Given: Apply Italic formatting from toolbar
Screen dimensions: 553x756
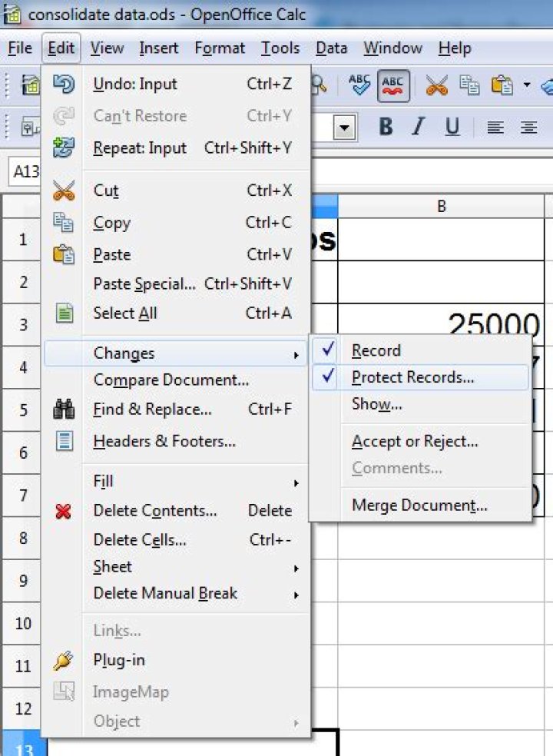Looking at the screenshot, I should click(419, 127).
